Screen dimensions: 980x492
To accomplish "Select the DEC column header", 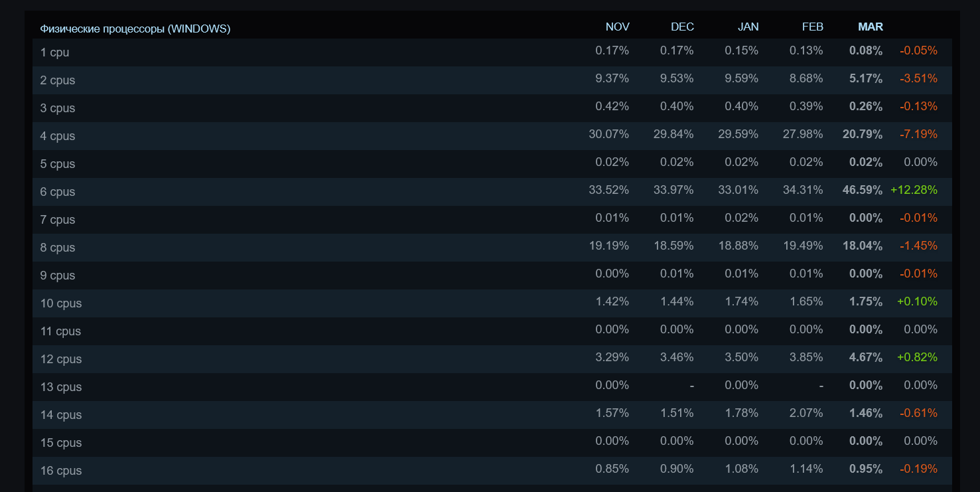I will pos(682,27).
